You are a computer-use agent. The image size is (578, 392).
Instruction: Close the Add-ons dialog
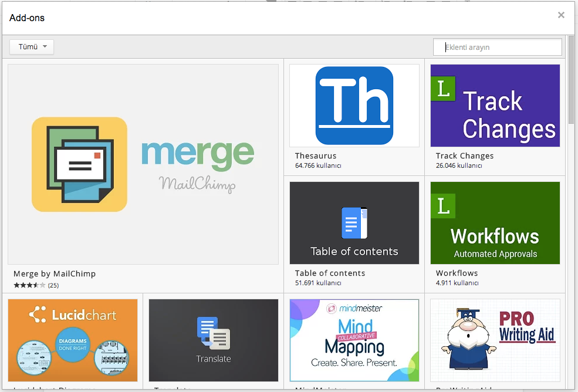click(561, 15)
